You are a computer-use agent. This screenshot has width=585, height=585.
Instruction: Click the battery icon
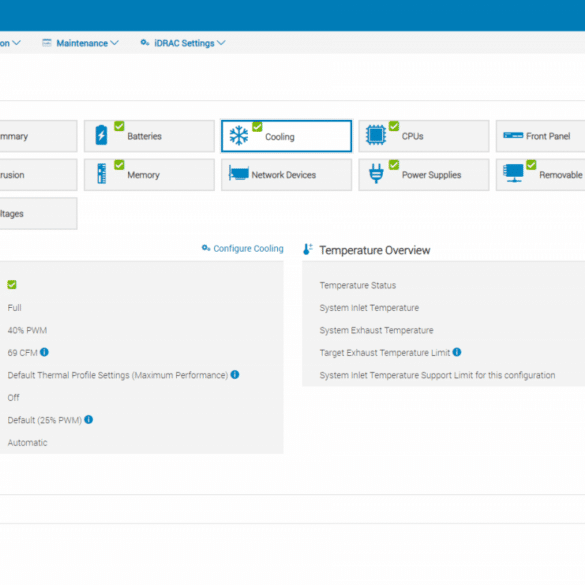coord(101,135)
